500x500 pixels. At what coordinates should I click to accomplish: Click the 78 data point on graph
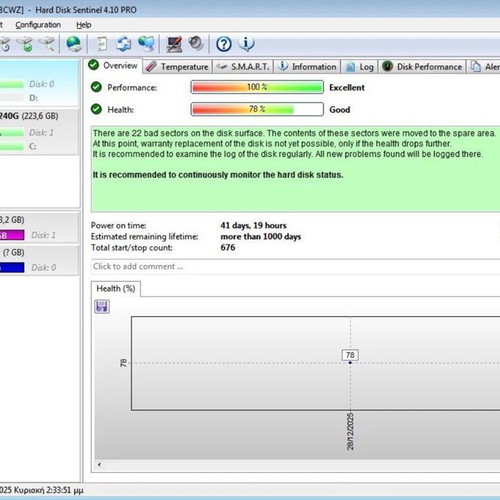[x=350, y=362]
